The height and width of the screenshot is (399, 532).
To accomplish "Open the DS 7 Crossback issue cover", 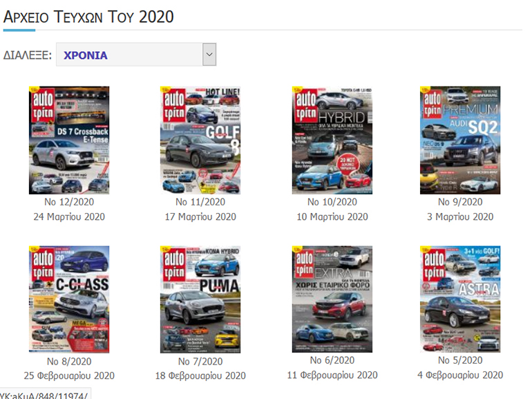I will (69, 140).
